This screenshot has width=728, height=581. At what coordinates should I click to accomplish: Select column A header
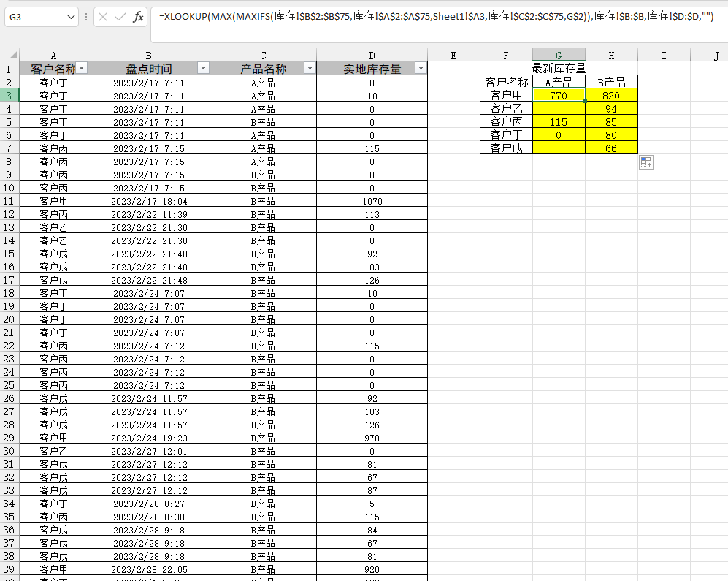(53, 56)
